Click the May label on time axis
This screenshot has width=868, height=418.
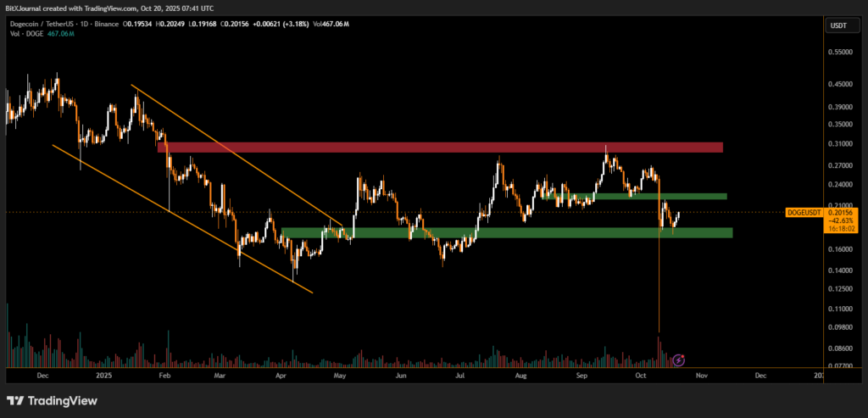point(341,374)
